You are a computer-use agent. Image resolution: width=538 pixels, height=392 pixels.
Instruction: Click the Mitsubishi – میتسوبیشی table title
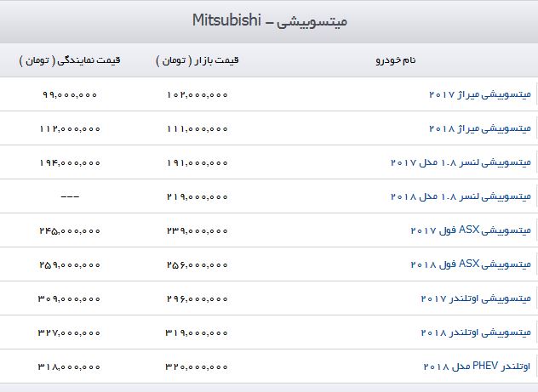coord(269,20)
